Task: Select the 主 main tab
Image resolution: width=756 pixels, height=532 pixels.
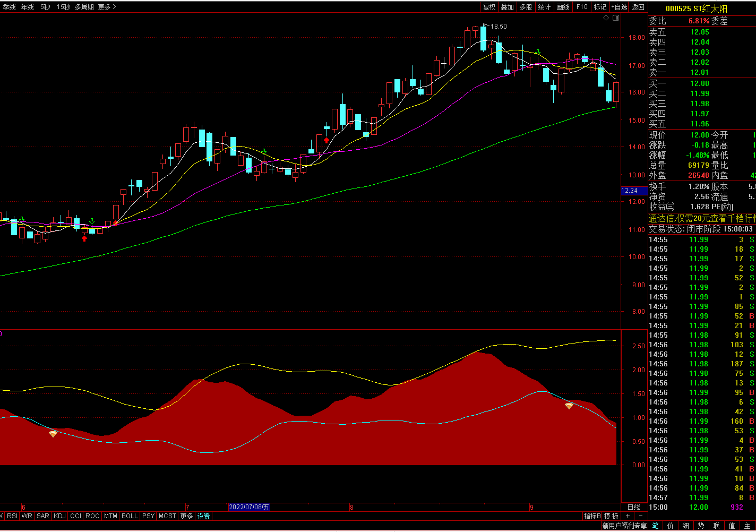Action: (x=747, y=526)
